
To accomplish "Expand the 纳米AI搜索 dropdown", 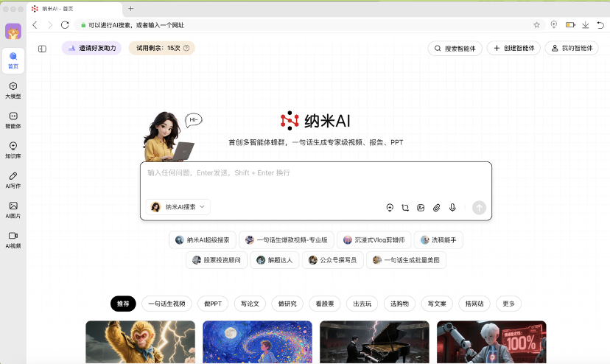I will [178, 207].
